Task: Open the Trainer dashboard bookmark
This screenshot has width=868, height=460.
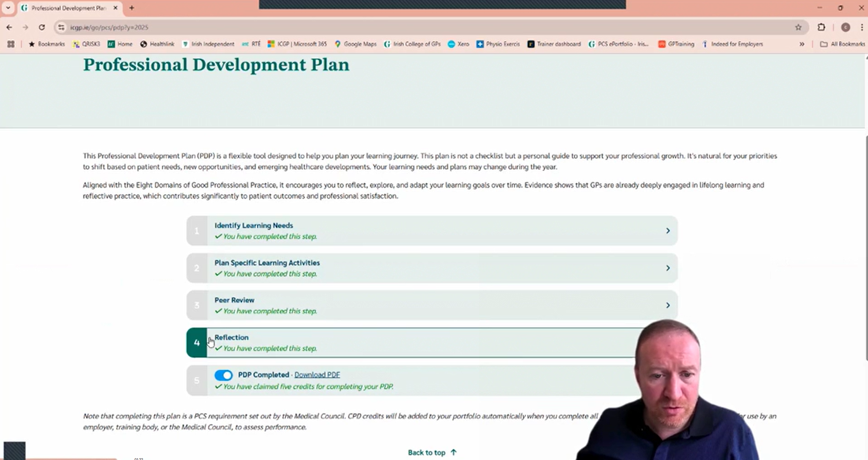Action: pos(553,44)
